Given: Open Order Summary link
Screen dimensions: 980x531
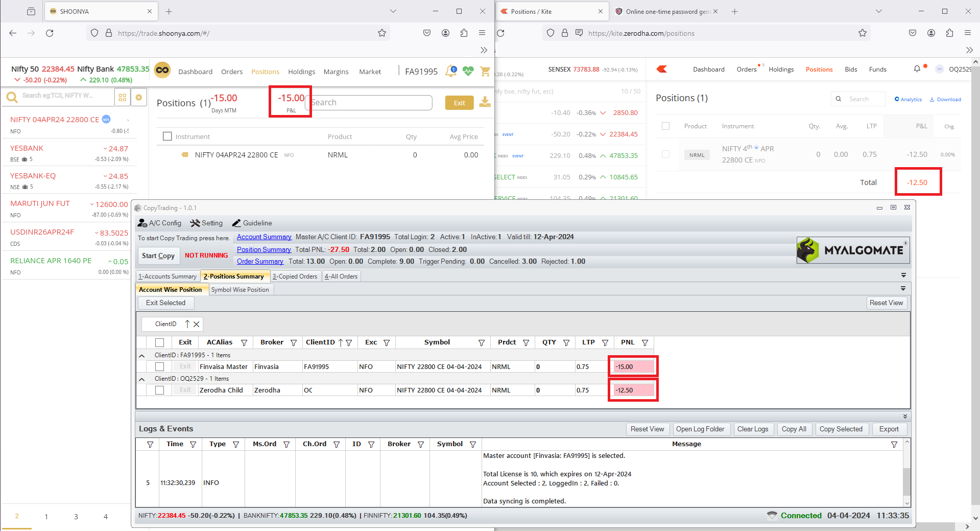Looking at the screenshot, I should 260,262.
